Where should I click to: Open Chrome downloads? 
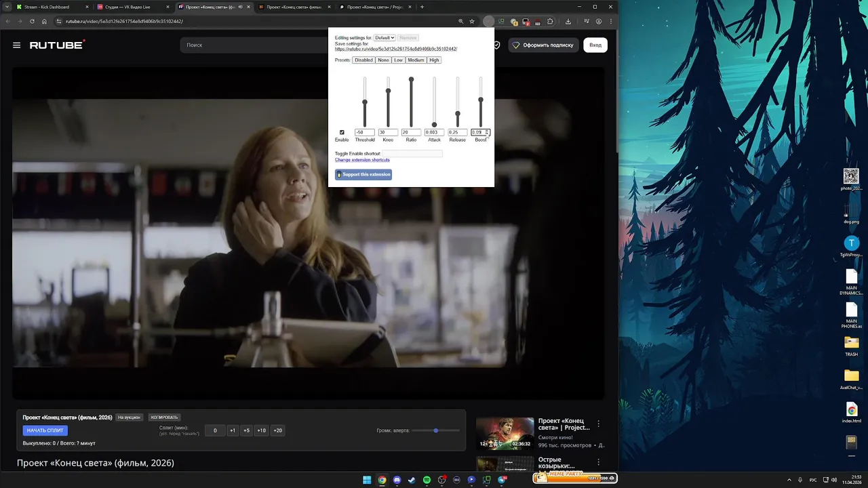568,21
